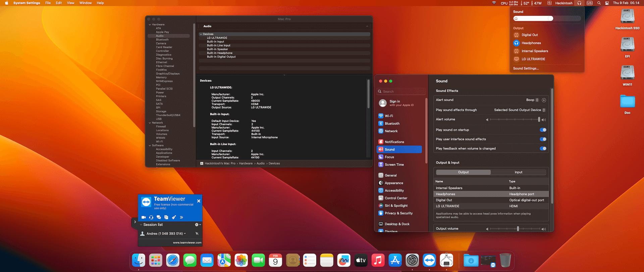This screenshot has width=644, height=272.
Task: Select Graphics/Displays in System Information sidebar
Action: (168, 74)
